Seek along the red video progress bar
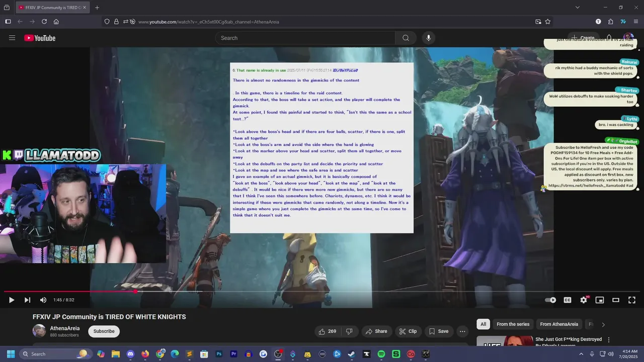 click(70, 291)
